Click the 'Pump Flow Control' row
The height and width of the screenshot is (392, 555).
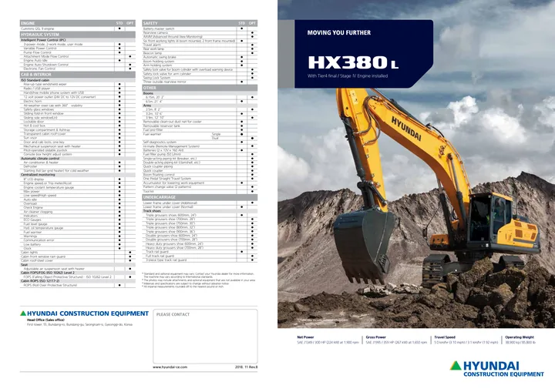click(x=78, y=52)
